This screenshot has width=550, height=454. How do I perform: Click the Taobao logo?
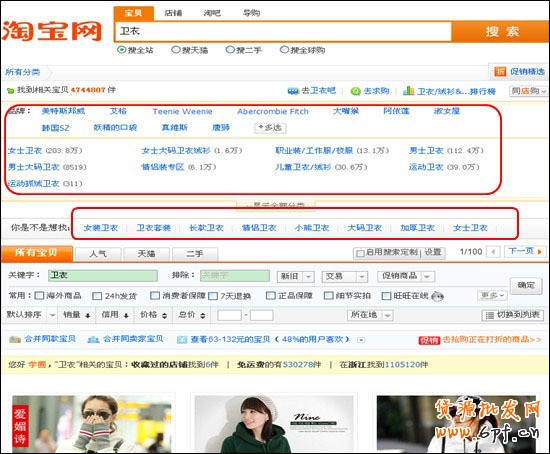tap(52, 32)
